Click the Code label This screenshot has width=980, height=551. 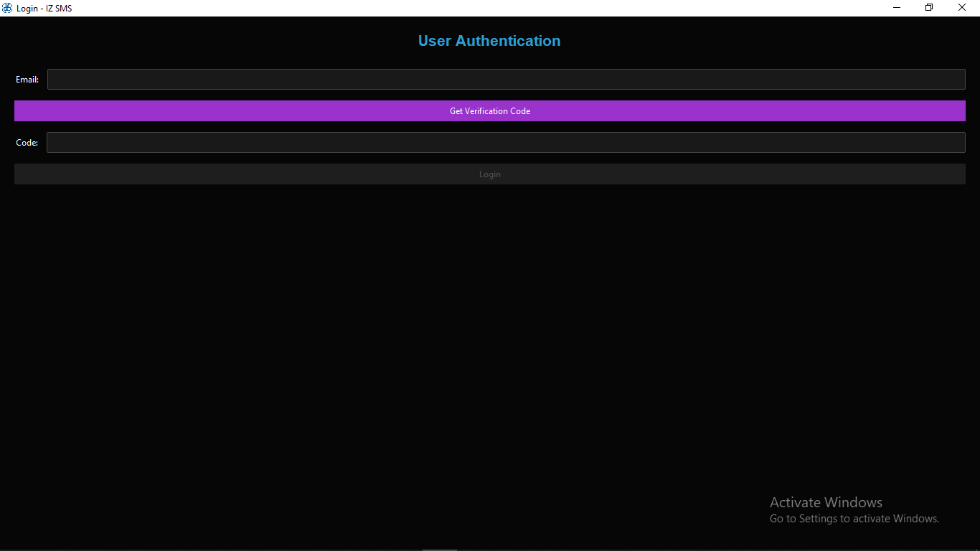click(27, 142)
